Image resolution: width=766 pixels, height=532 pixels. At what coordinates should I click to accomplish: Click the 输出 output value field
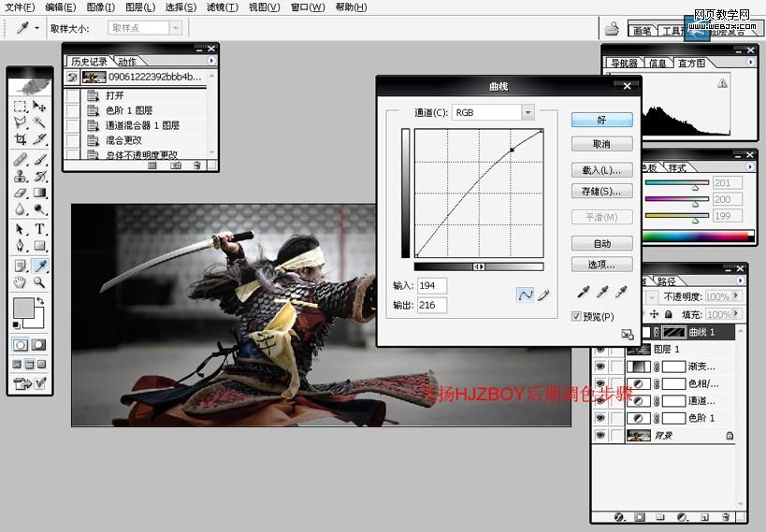pyautogui.click(x=432, y=305)
